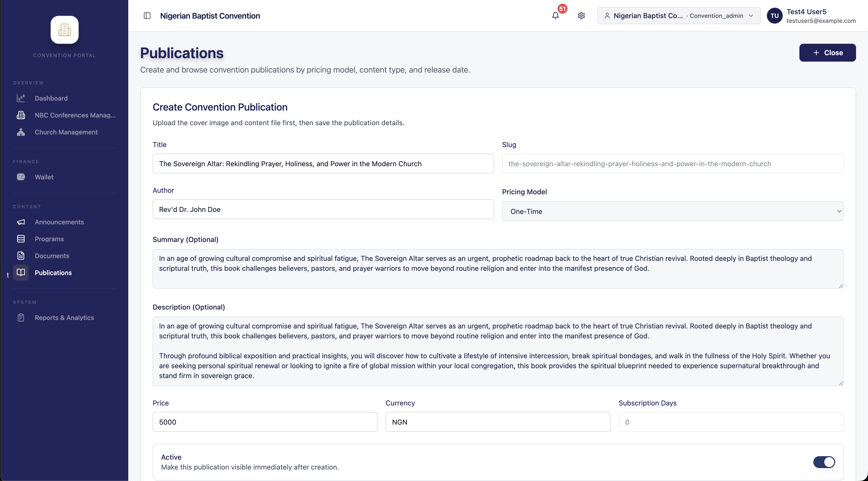Image resolution: width=868 pixels, height=481 pixels.
Task: Click the Price field showing 5000
Action: [265, 422]
